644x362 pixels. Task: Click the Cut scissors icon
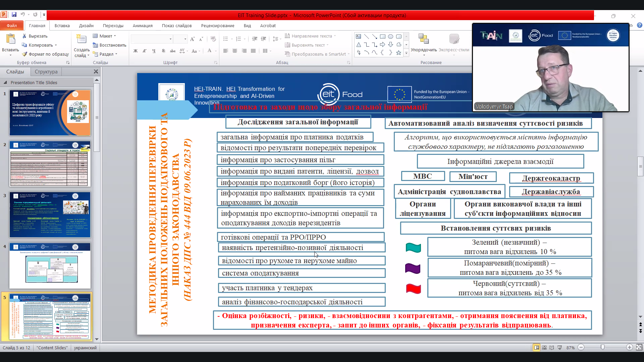coord(24,36)
